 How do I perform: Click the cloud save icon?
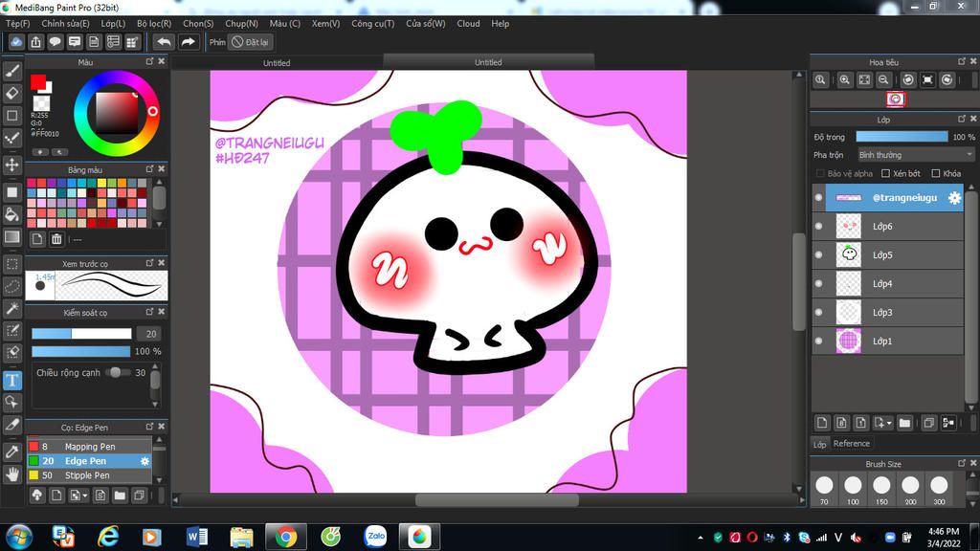[x=16, y=42]
